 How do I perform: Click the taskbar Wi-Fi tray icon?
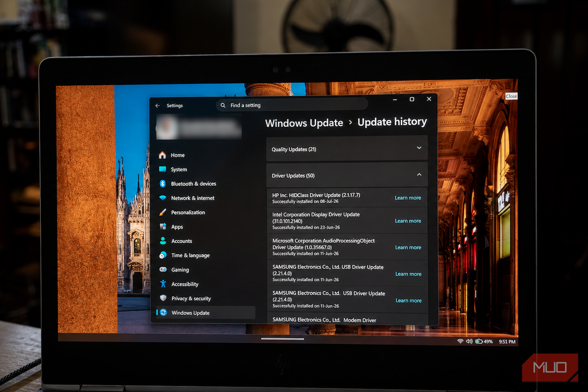tap(460, 341)
